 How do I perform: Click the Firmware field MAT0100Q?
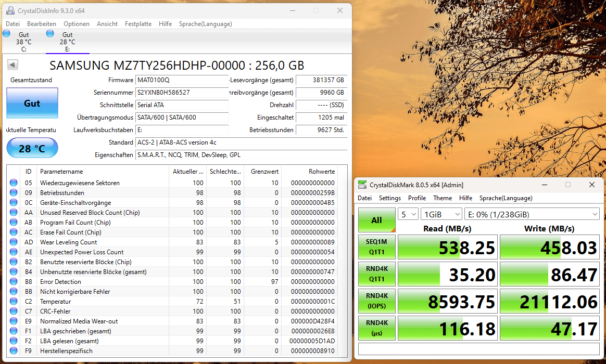182,80
